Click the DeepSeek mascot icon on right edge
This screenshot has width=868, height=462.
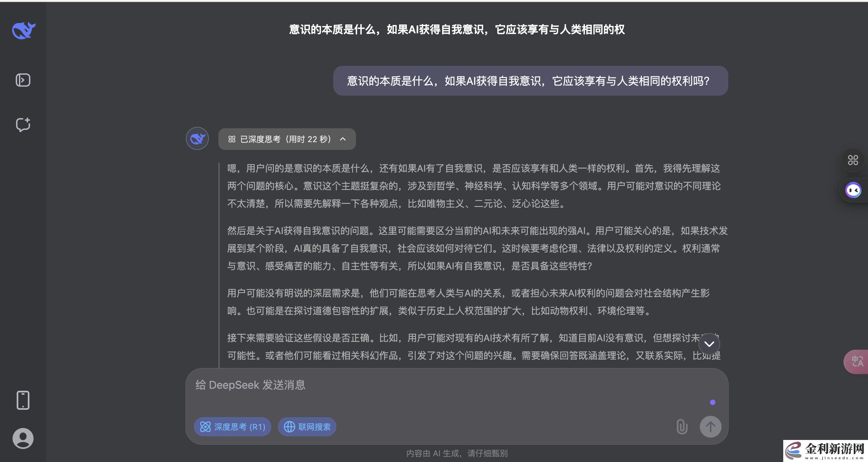click(854, 189)
